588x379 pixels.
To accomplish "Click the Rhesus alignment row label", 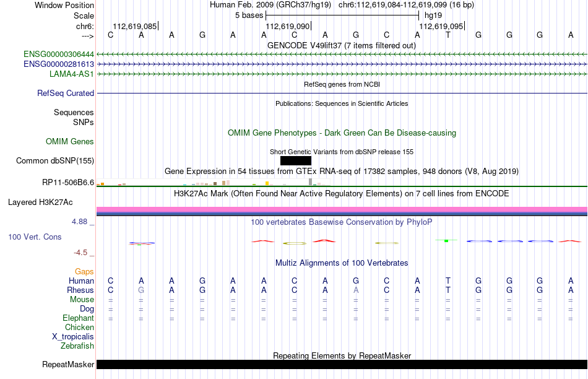I will click(x=80, y=290).
